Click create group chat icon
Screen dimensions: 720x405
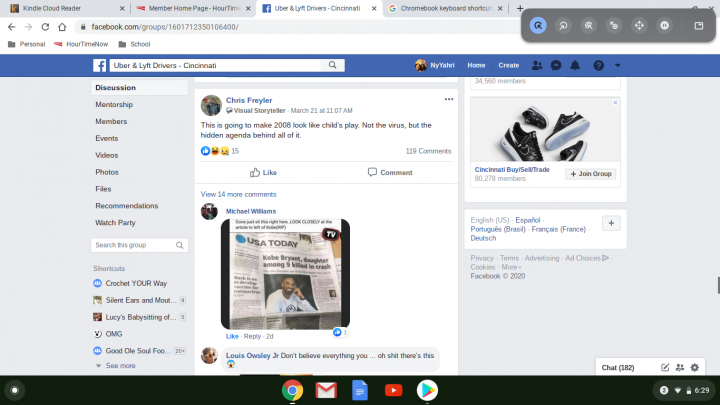[680, 367]
